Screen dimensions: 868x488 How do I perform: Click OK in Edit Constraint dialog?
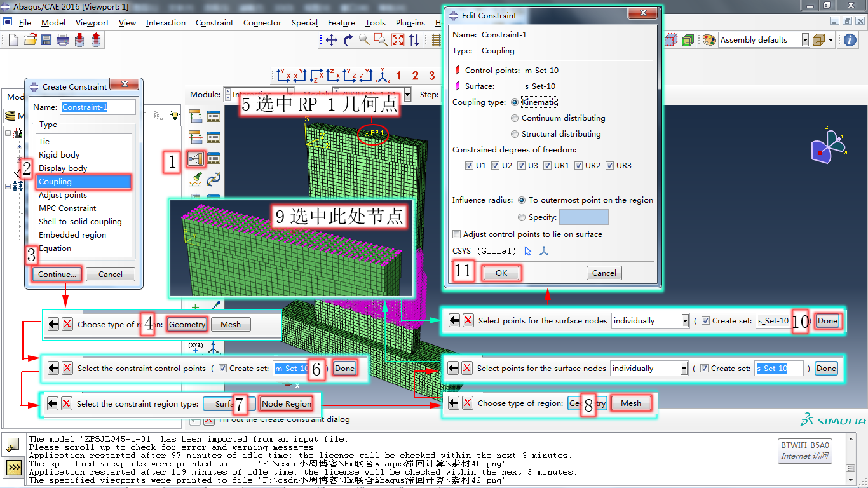click(501, 273)
